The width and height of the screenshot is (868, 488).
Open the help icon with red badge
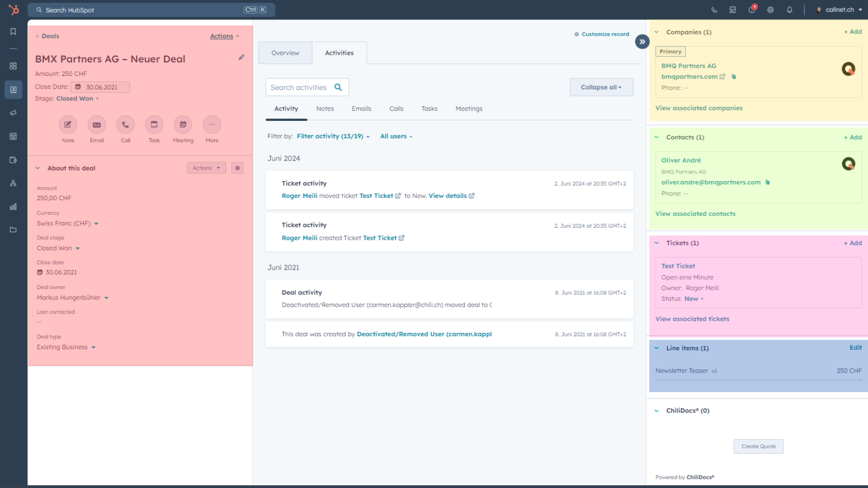752,9
